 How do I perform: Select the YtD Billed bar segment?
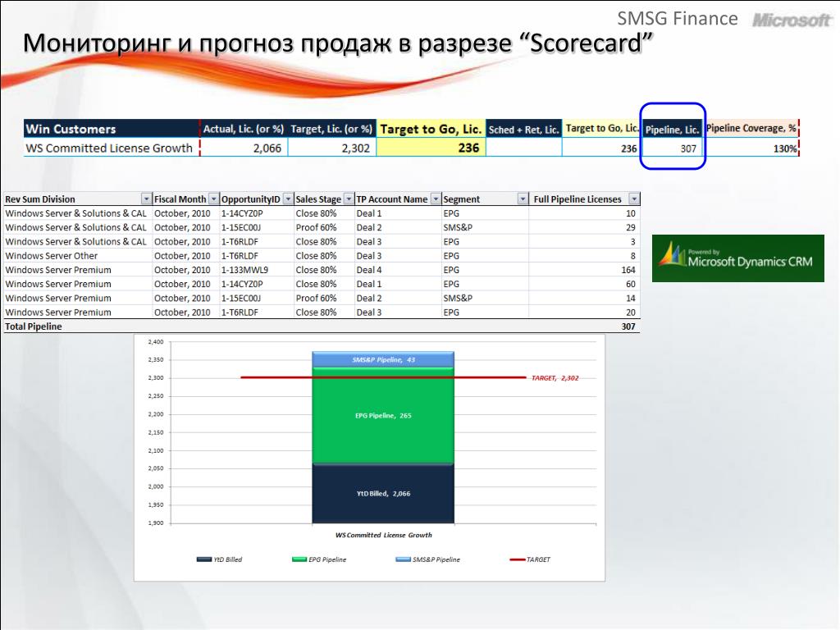tap(383, 493)
